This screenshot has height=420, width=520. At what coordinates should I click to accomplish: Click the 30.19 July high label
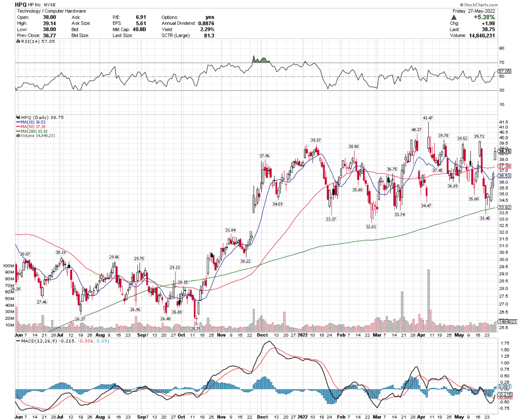pyautogui.click(x=61, y=252)
